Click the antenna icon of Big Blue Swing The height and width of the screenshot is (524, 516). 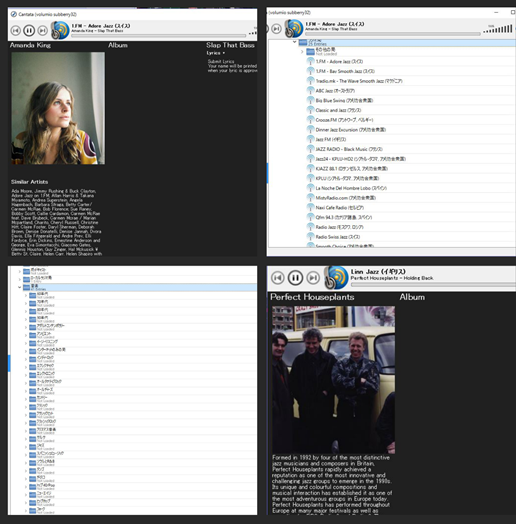pyautogui.click(x=310, y=100)
